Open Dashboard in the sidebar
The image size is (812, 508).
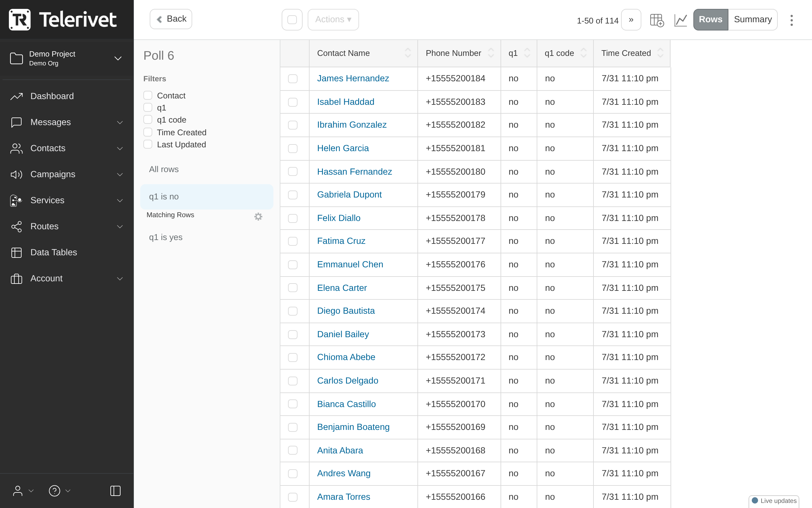click(x=52, y=97)
